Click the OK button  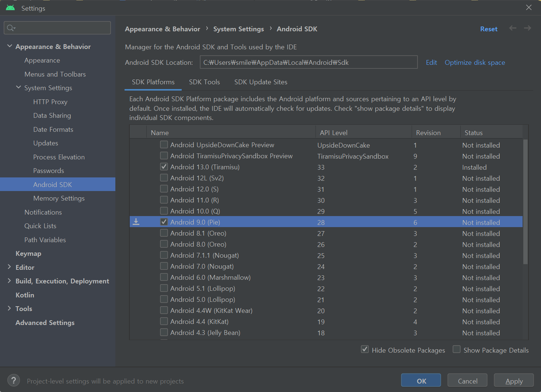[x=421, y=381]
